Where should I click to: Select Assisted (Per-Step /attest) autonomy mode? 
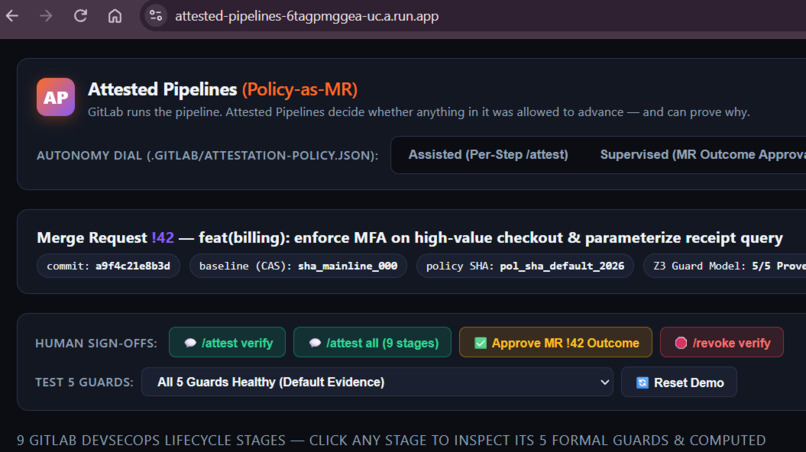point(488,155)
